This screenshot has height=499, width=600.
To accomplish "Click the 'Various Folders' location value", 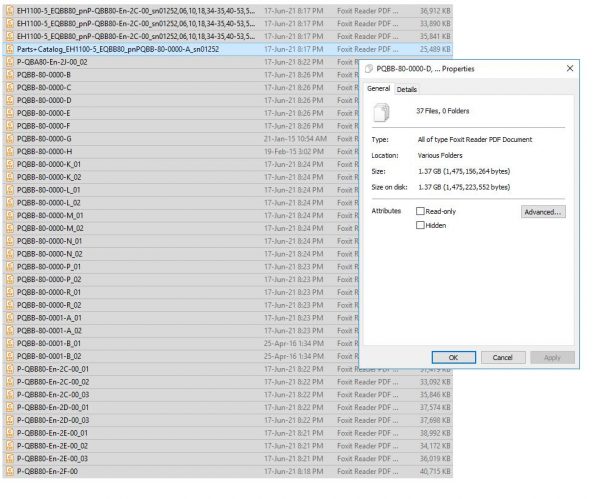I will click(x=440, y=155).
